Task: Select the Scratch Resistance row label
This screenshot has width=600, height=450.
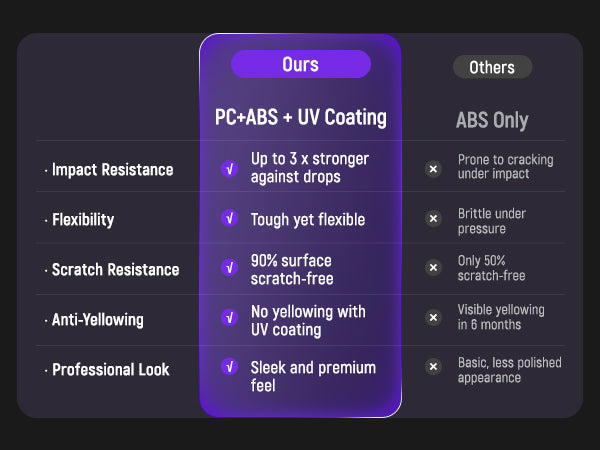Action: point(115,270)
